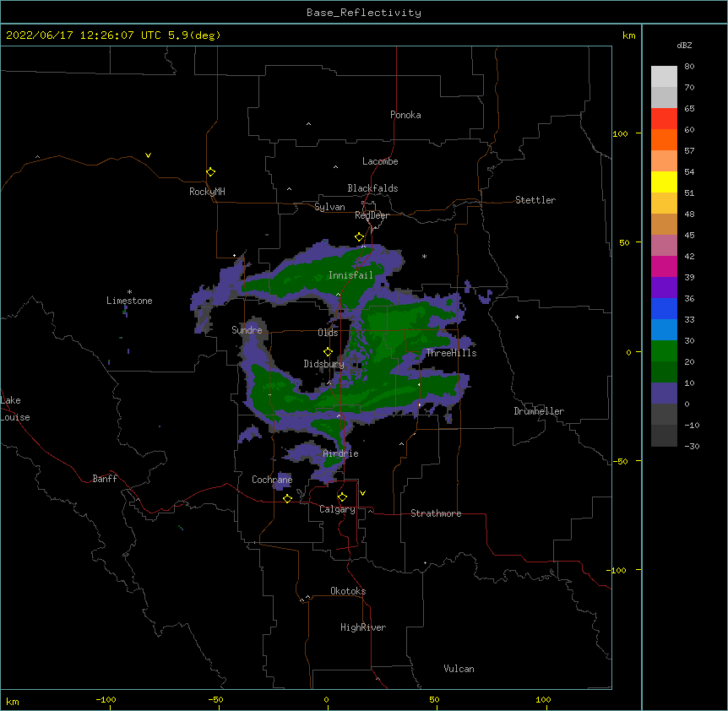This screenshot has width=728, height=711.
Task: Click the asterisk marker above Limestone
Action: pos(129,292)
